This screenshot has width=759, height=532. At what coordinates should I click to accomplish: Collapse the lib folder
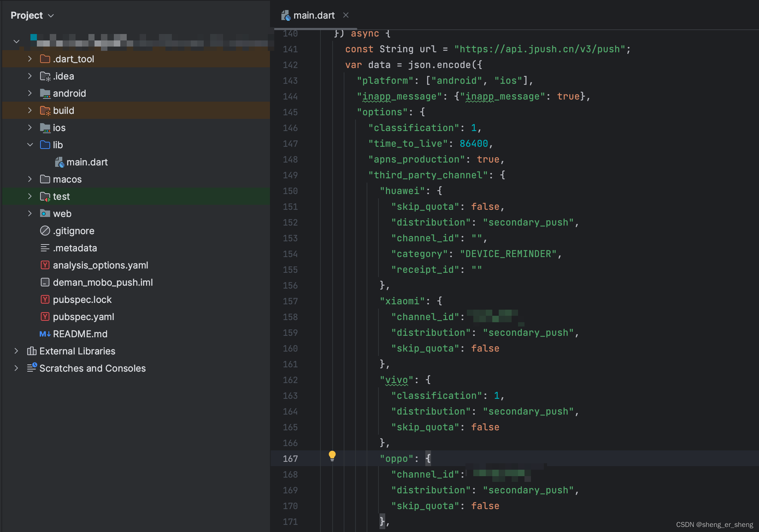[x=30, y=145]
